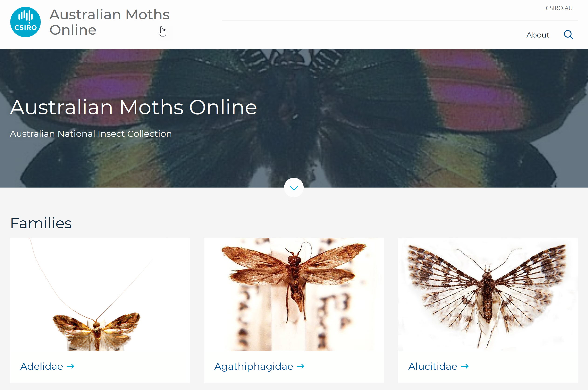The height and width of the screenshot is (390, 588).
Task: Click the large white banner heading text
Action: pos(133,107)
